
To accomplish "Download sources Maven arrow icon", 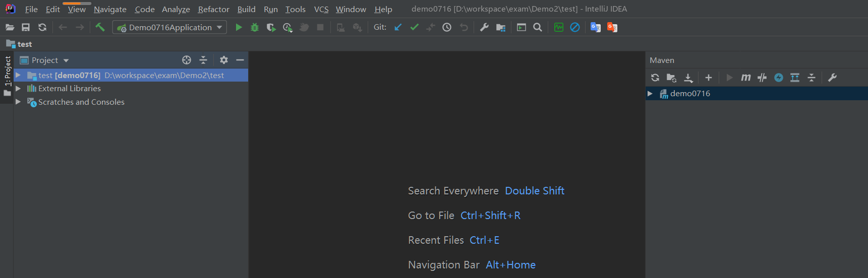I will click(688, 78).
